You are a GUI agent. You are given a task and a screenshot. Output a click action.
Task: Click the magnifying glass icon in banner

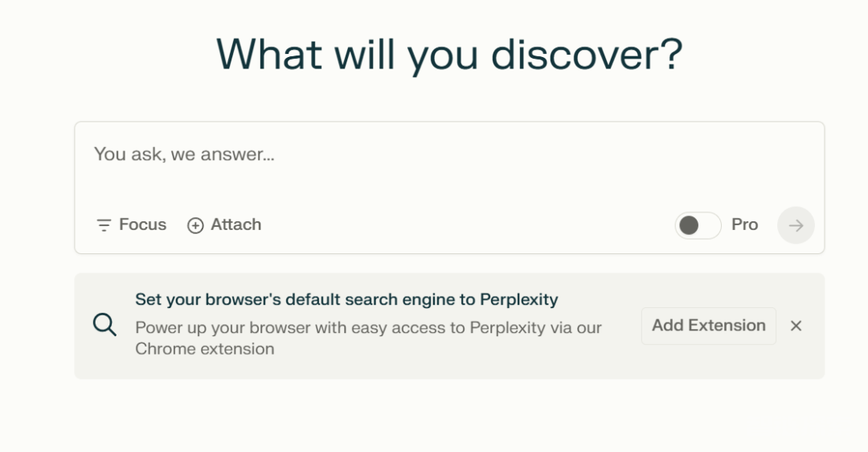coord(104,325)
